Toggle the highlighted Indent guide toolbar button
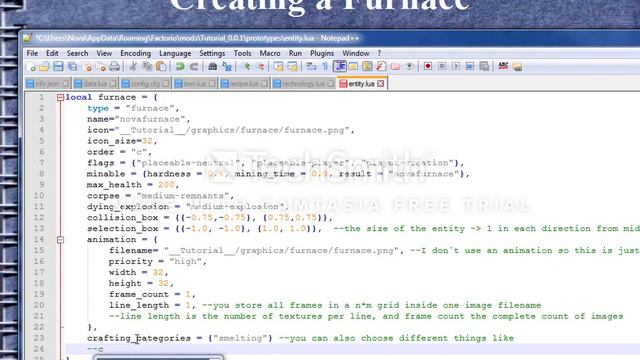Image resolution: width=640 pixels, height=360 pixels. point(340,67)
